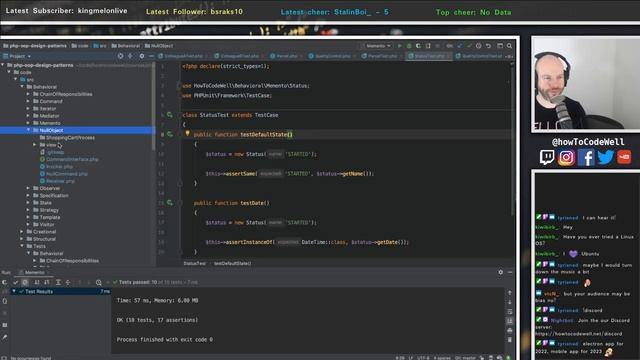
Task: Switch to the StatusTest.php editor tab
Action: (429, 56)
